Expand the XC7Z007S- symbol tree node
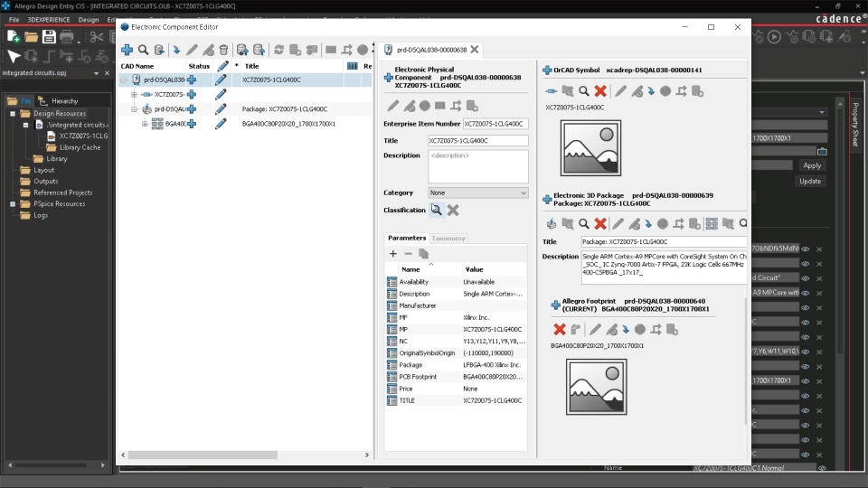Viewport: 868px width, 488px height. coord(134,95)
